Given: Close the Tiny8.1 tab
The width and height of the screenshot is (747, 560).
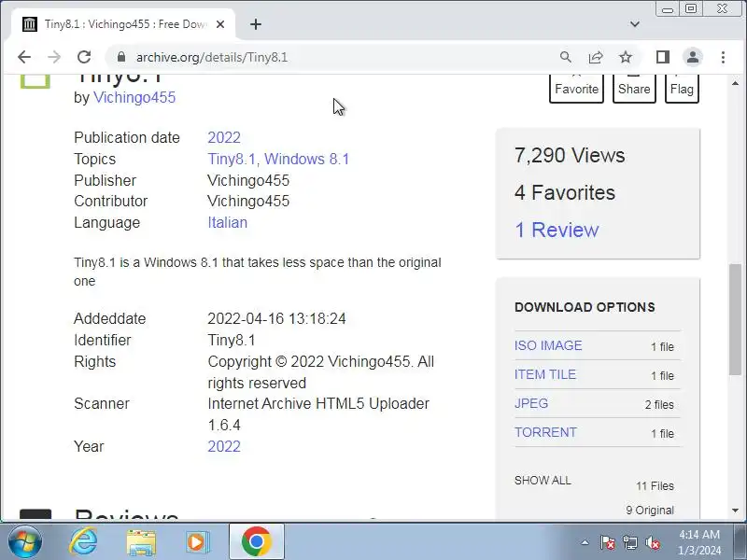Looking at the screenshot, I should click(x=220, y=24).
